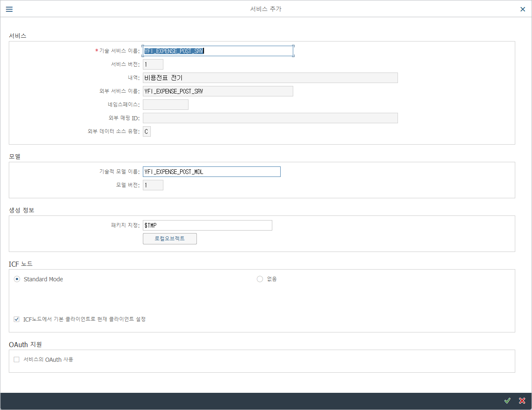
Task: Click the 서비스 추가 title text
Action: (x=266, y=9)
